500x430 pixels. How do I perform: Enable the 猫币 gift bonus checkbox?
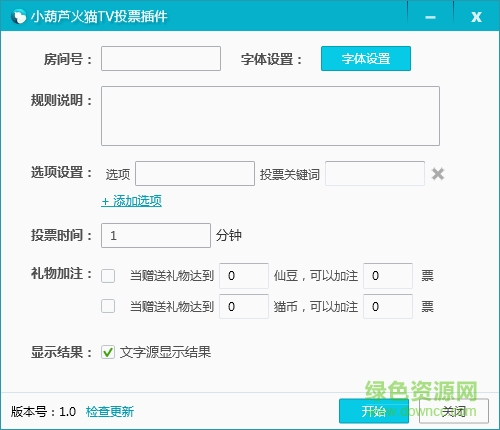(x=108, y=306)
